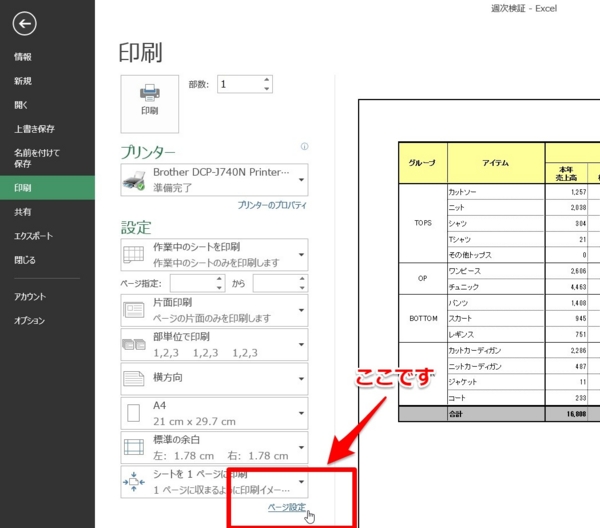Select 上書き保存 in the sidebar
600x528 pixels.
point(47,129)
